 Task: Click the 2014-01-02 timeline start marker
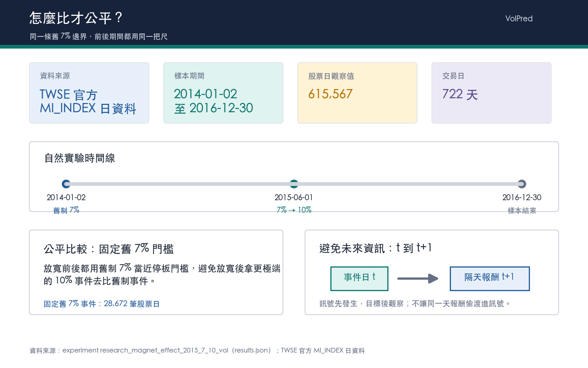tap(66, 184)
